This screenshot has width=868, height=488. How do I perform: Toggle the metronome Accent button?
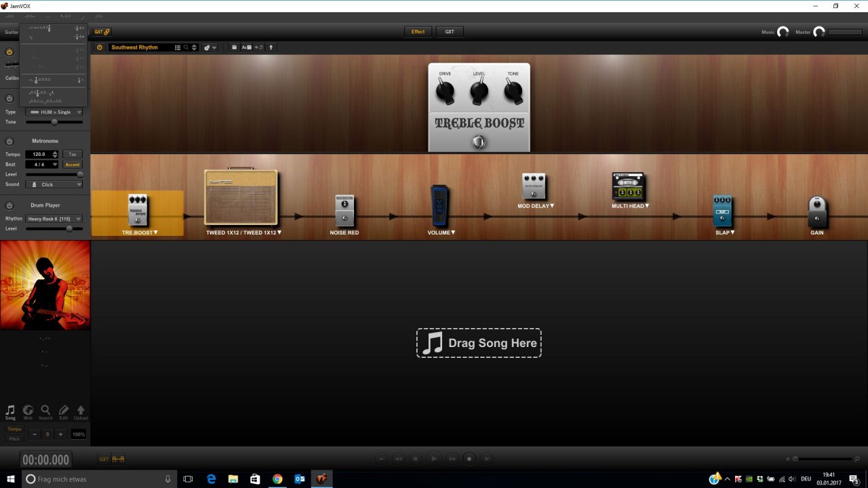click(x=73, y=165)
